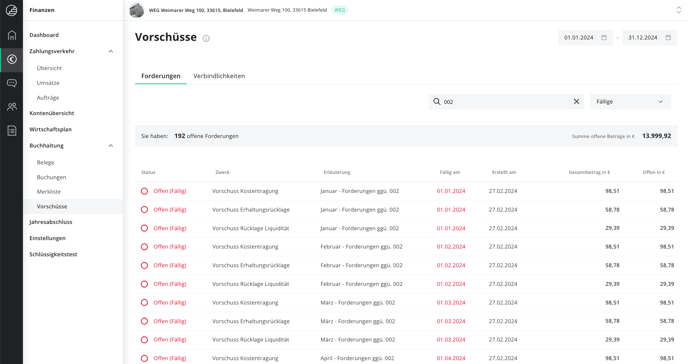Collapse the Buchhaltung menu section
The width and height of the screenshot is (688, 364).
coord(111,146)
